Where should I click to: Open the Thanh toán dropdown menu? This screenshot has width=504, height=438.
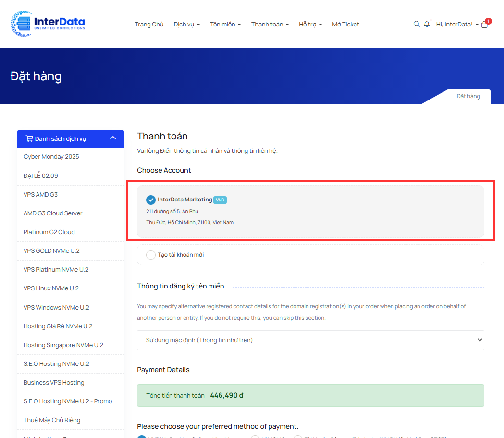pos(270,25)
